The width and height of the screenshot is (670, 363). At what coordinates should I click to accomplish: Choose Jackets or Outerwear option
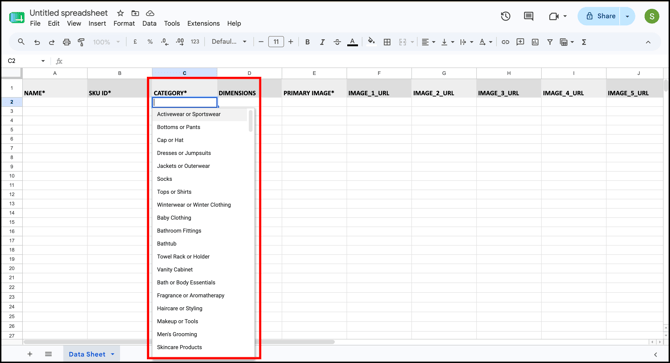[200, 166]
